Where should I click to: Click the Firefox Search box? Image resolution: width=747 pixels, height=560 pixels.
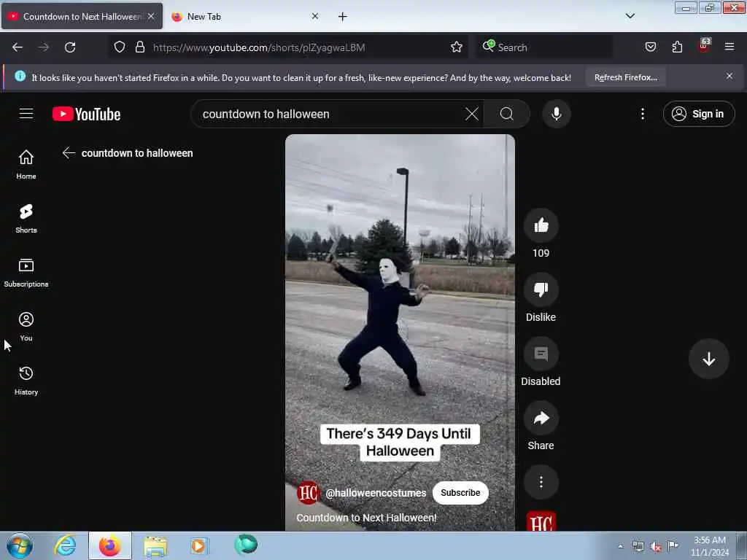[544, 47]
